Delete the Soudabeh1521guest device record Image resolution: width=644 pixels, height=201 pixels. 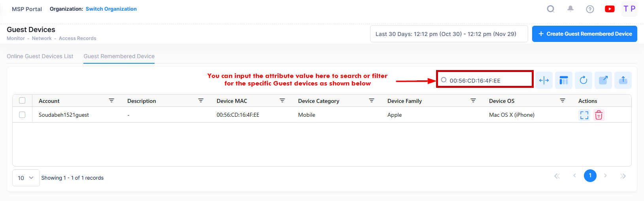(x=599, y=115)
